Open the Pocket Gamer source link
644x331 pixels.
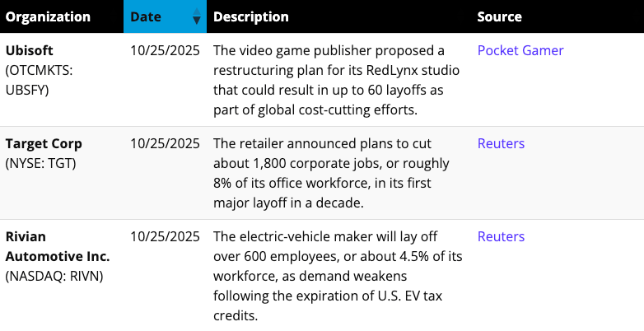click(520, 50)
